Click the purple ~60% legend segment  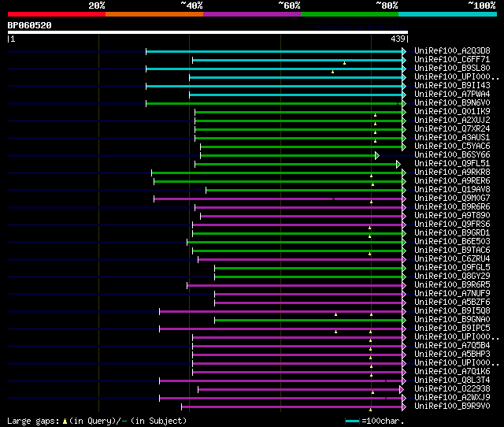point(252,14)
